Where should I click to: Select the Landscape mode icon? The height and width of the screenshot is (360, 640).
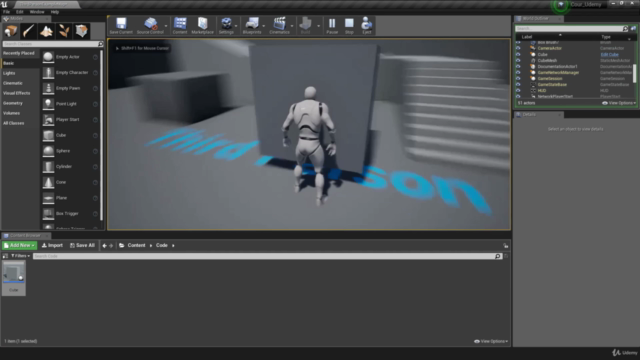pyautogui.click(x=46, y=31)
